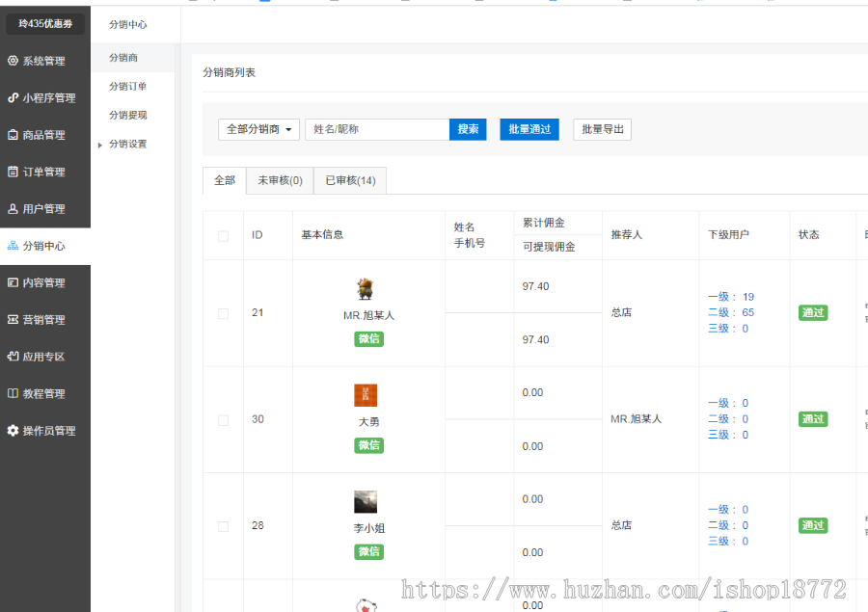868x612 pixels.
Task: Click the 批量通过 button
Action: pyautogui.click(x=529, y=128)
